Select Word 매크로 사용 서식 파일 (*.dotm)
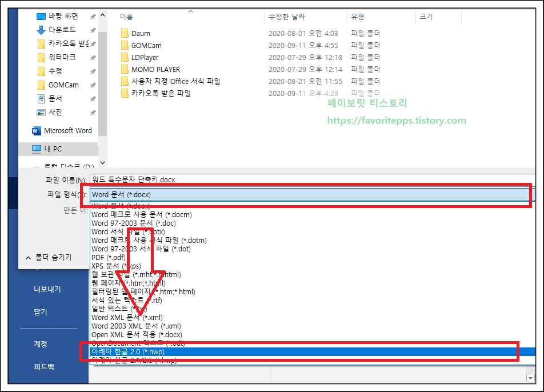The height and width of the screenshot is (392, 544). tap(149, 240)
